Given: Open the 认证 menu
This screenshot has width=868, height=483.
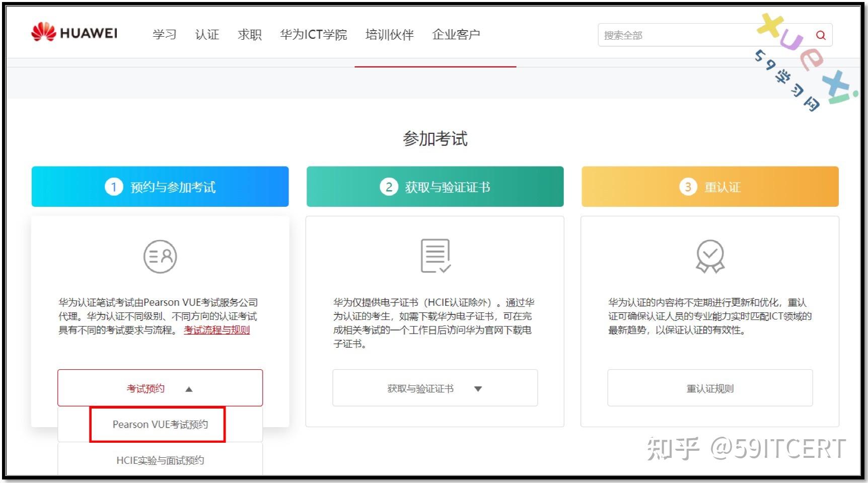Looking at the screenshot, I should click(207, 34).
